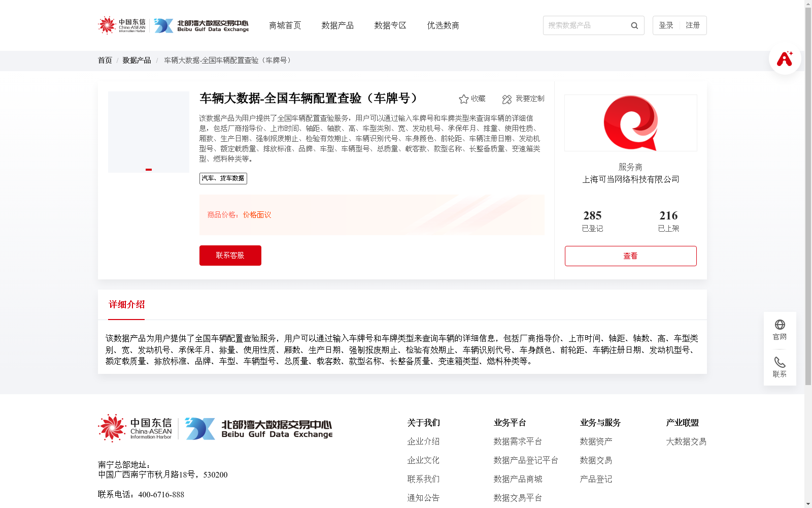
Task: Click 上海可当网络科技有限公司 company name
Action: [x=631, y=179]
